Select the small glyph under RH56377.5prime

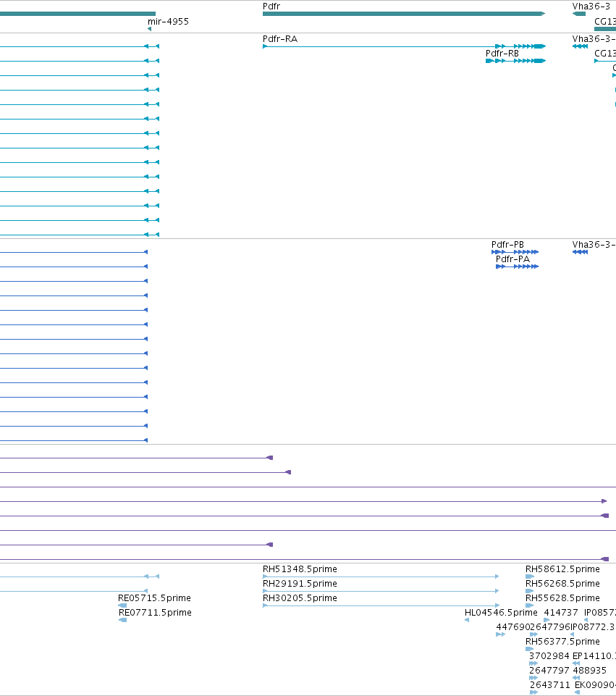pyautogui.click(x=530, y=649)
